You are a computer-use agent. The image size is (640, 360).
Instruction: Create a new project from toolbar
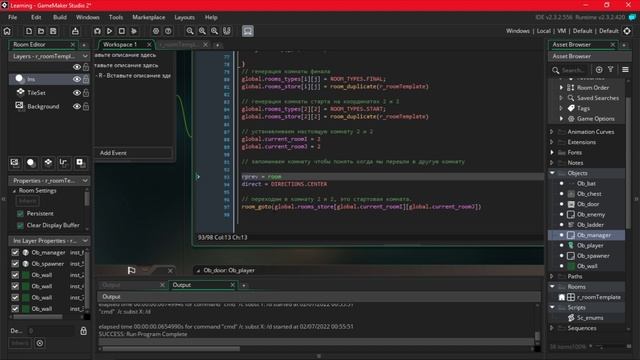pos(29,31)
